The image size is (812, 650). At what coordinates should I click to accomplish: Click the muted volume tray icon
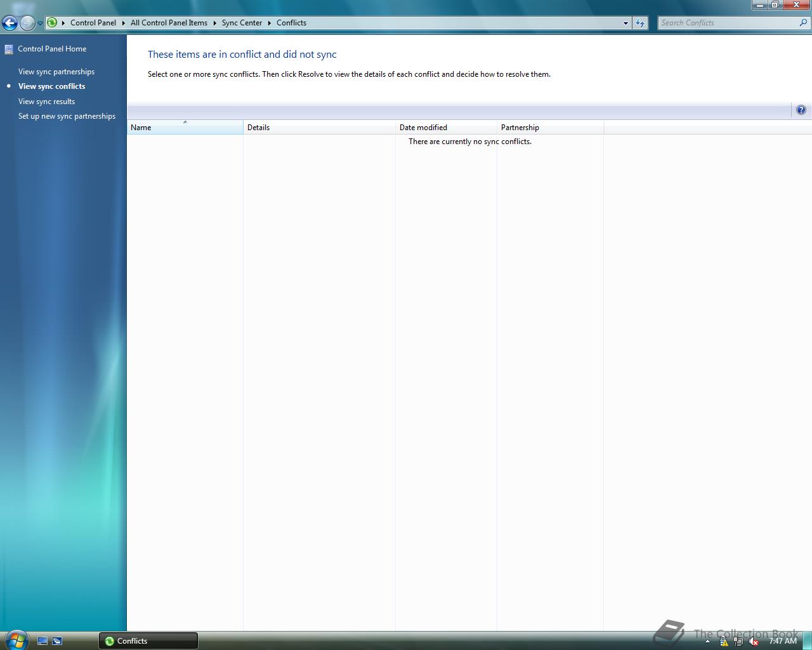(754, 642)
